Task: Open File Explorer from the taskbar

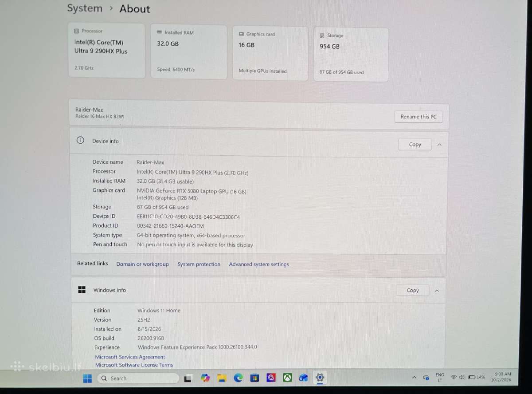Action: pyautogui.click(x=222, y=378)
